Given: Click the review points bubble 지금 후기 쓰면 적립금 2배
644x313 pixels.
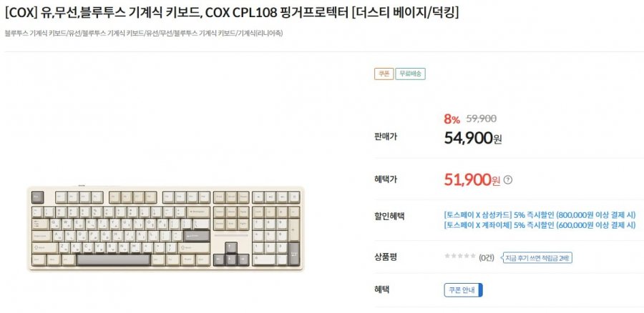Looking at the screenshot, I should (535, 257).
